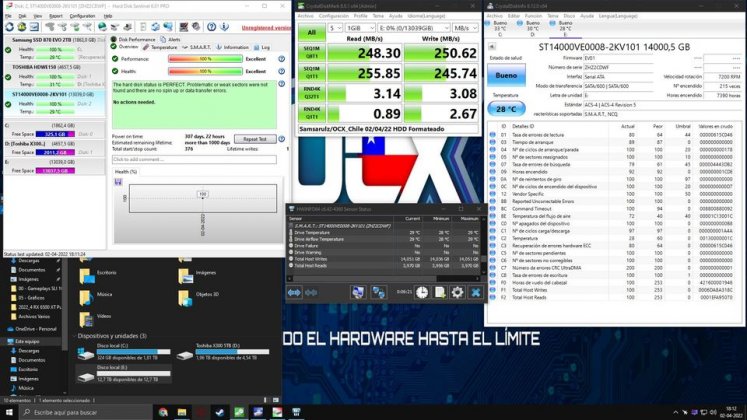Click the Unregistered version link
Screen dimensions: 747x420
[x=266, y=28]
